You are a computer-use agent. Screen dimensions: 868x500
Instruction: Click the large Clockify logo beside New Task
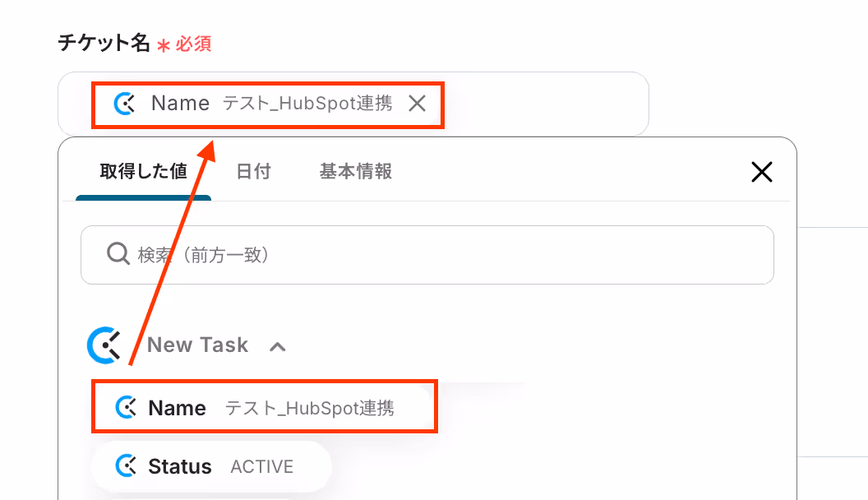coord(104,345)
